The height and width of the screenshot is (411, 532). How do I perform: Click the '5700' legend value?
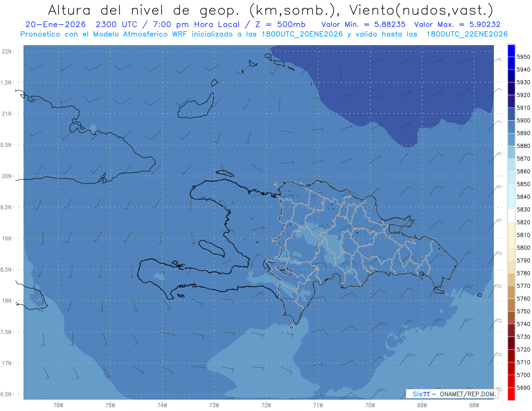(x=524, y=375)
